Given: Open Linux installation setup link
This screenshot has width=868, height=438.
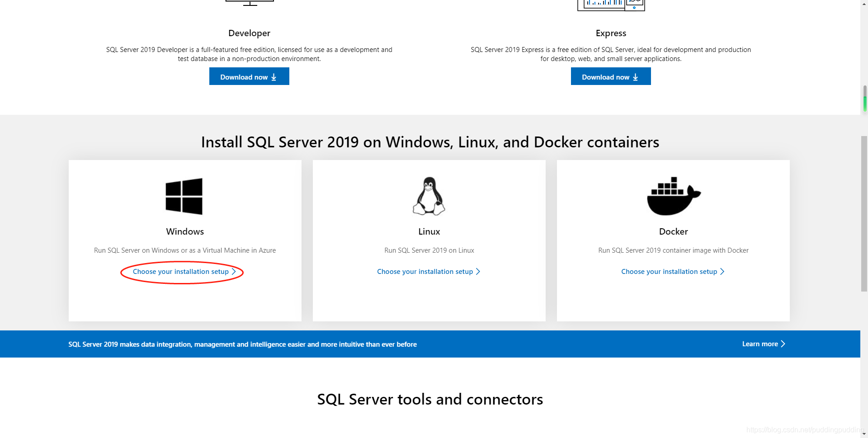Looking at the screenshot, I should 429,272.
